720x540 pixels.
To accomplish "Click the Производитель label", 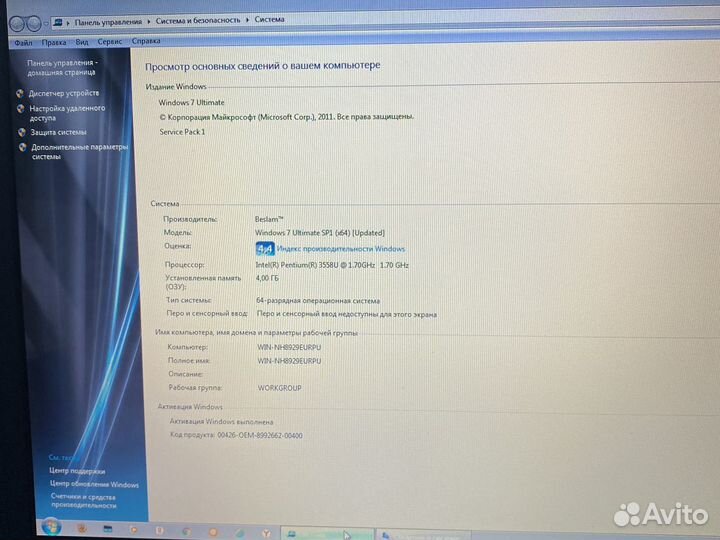I will pos(190,219).
